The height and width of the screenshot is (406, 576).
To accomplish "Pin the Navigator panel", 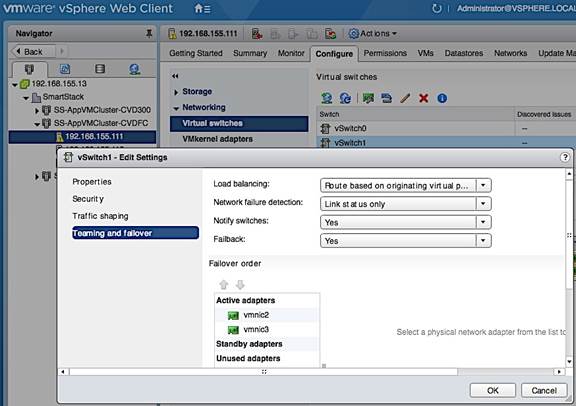I will click(149, 33).
